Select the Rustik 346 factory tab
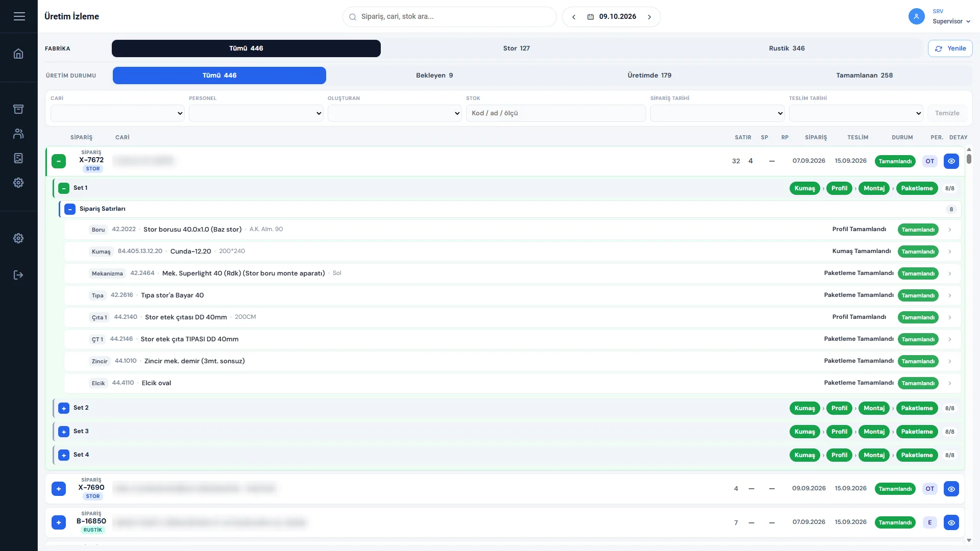The width and height of the screenshot is (980, 551). [787, 48]
